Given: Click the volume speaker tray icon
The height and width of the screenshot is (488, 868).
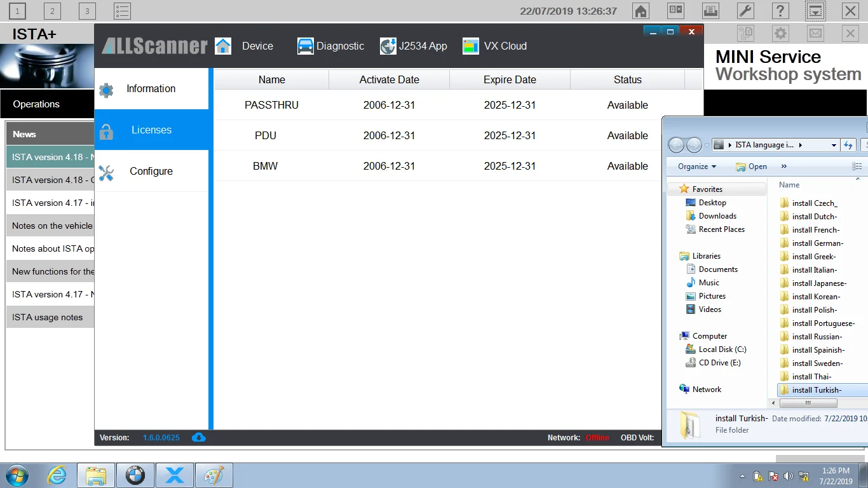Looking at the screenshot, I should click(x=789, y=476).
